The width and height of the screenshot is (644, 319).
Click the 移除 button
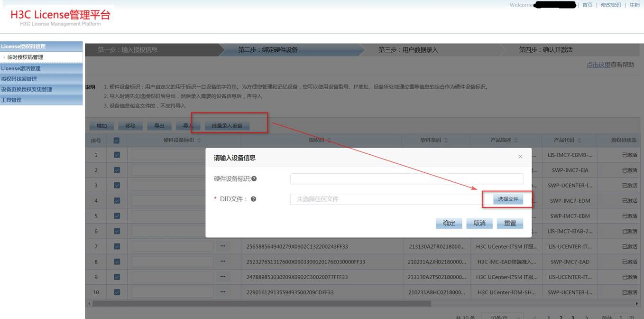[130, 126]
